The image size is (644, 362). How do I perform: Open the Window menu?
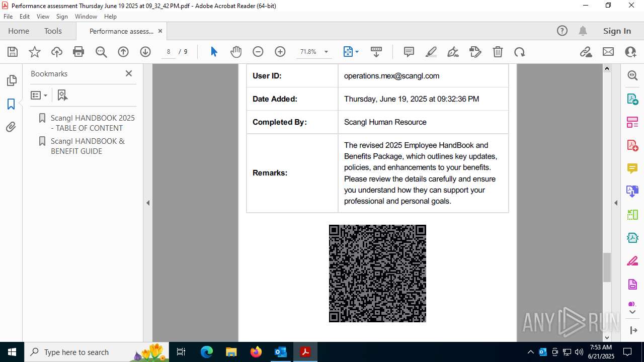pos(86,17)
